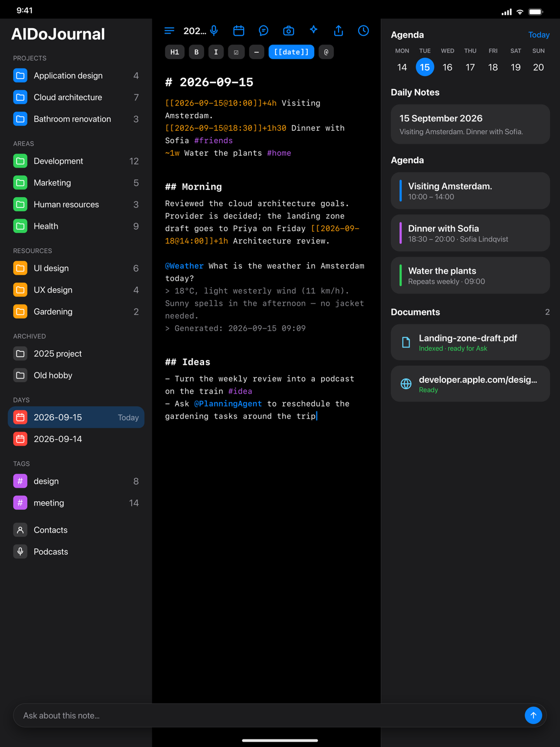
Task: Open Landing-zone-draft.pdf document
Action: [470, 343]
